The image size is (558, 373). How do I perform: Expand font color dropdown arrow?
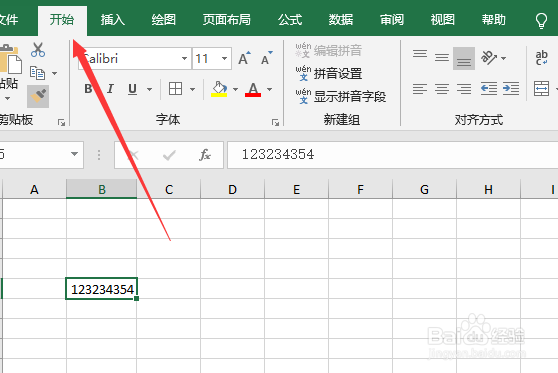click(x=269, y=89)
